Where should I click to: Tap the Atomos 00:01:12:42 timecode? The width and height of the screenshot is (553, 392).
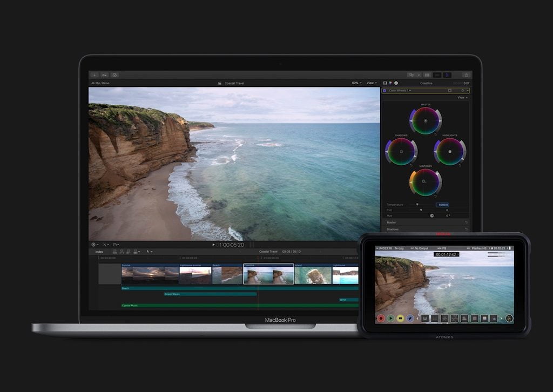click(x=446, y=254)
